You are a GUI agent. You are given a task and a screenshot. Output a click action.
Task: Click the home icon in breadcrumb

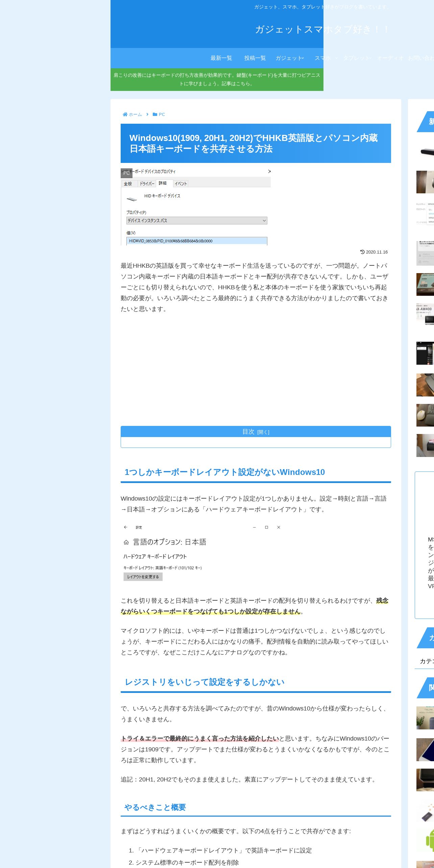click(x=125, y=114)
